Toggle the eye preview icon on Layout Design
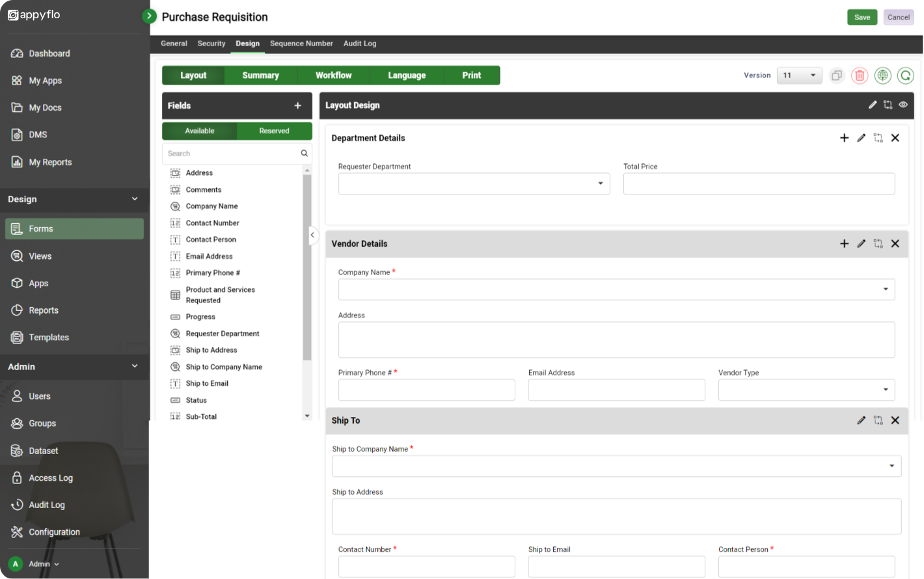Viewport: 924px width, 579px height. click(x=903, y=105)
